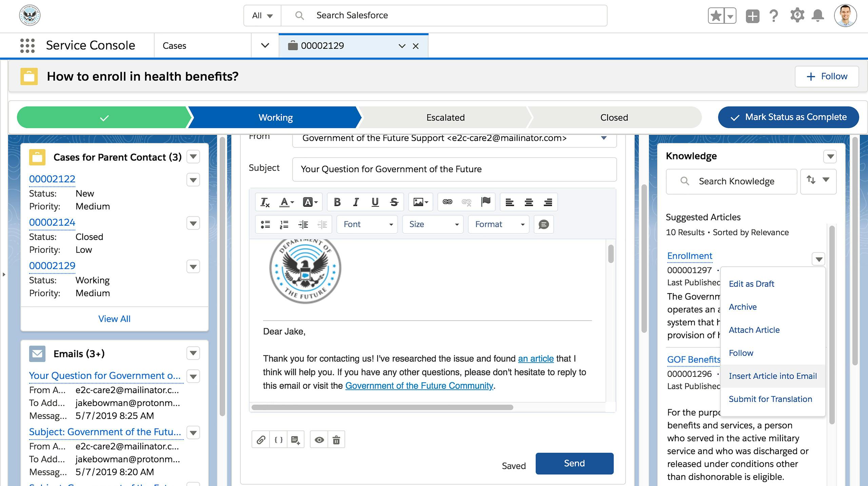Image resolution: width=868 pixels, height=486 pixels.
Task: Toggle Bold formatting in email editor
Action: click(337, 202)
